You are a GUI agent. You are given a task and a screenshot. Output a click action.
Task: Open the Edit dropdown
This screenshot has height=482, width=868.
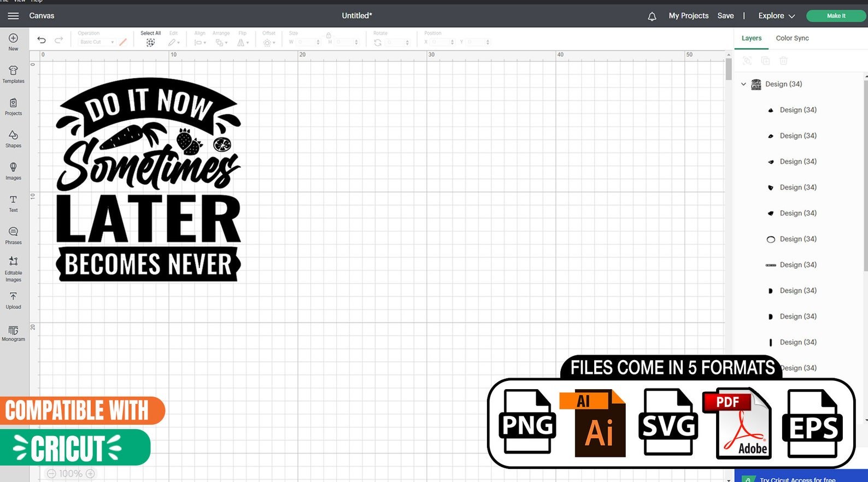[174, 42]
